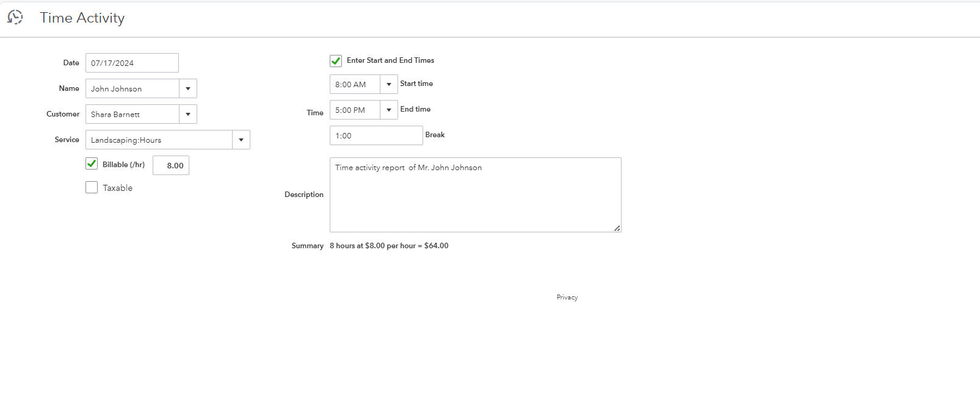Expand the Customer dropdown arrow

[188, 115]
